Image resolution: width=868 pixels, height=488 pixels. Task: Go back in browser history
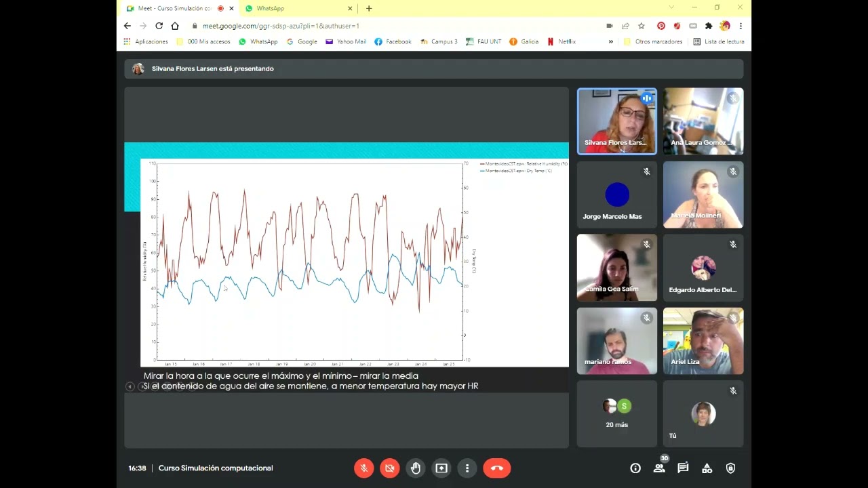pyautogui.click(x=127, y=26)
